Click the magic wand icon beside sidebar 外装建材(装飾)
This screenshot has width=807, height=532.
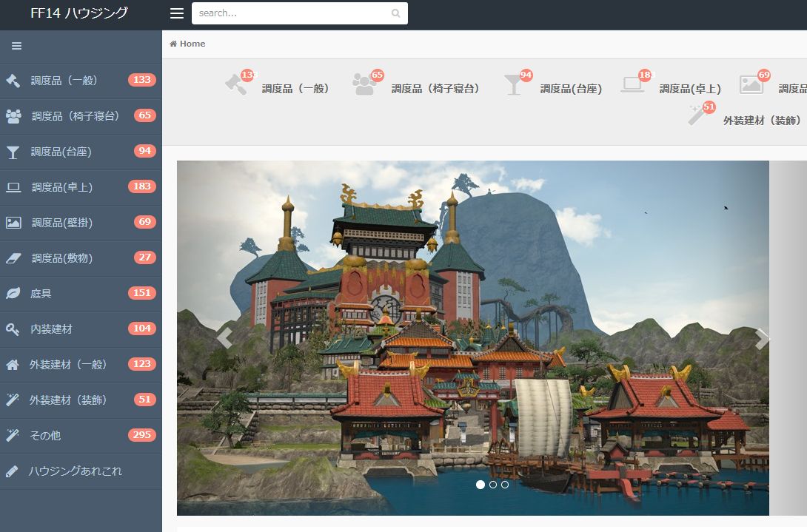[x=13, y=400]
